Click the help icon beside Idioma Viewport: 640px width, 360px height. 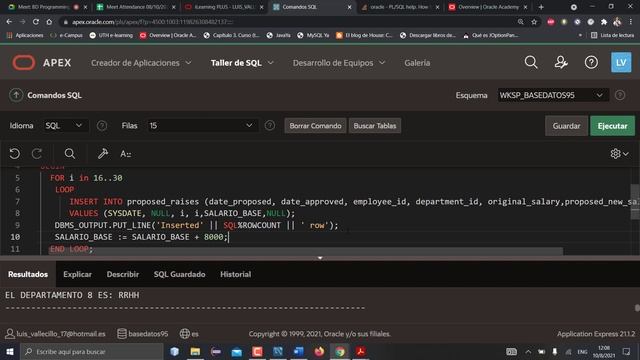coord(102,126)
